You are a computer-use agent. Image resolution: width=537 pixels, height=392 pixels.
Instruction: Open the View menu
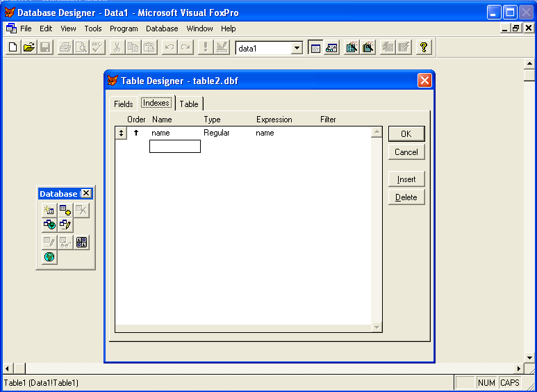[x=68, y=28]
